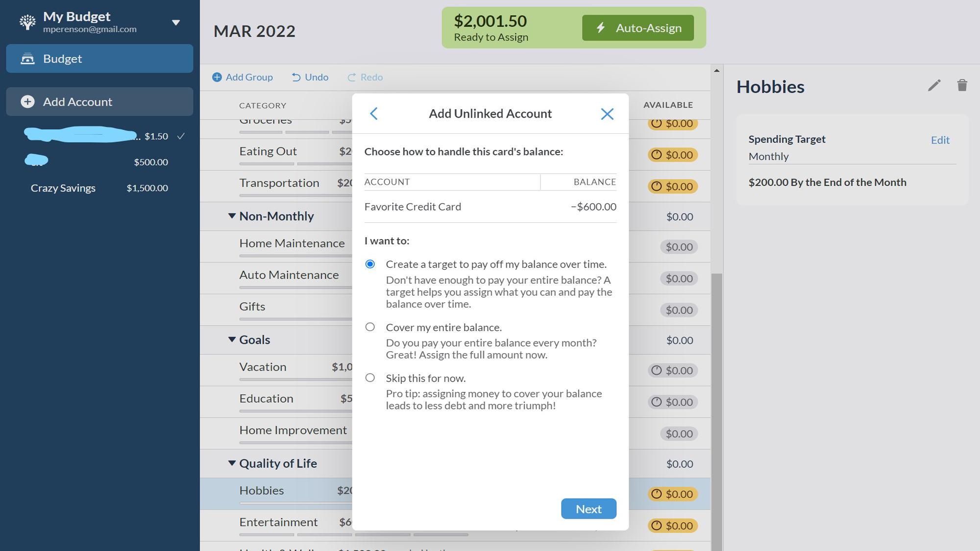The height and width of the screenshot is (551, 980).
Task: Open the My Budget dropdown arrow
Action: tap(176, 23)
